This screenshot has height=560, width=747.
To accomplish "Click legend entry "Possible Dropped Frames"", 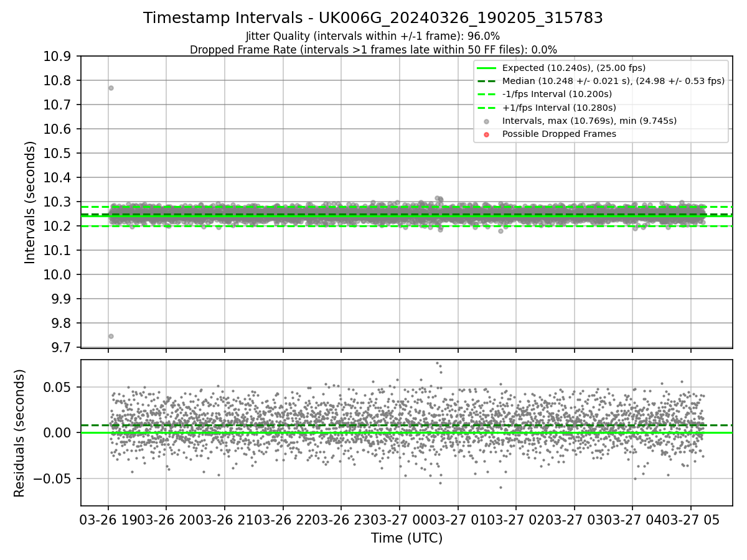I will [x=559, y=134].
